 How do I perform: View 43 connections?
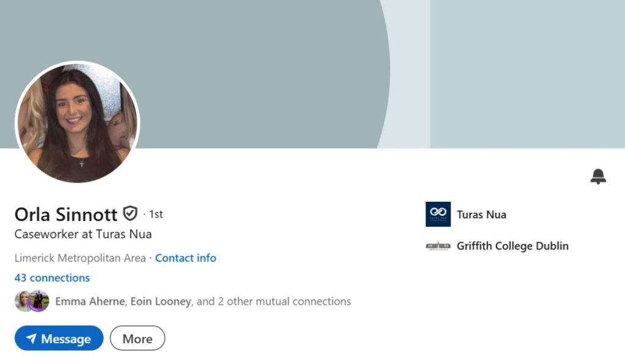[52, 277]
